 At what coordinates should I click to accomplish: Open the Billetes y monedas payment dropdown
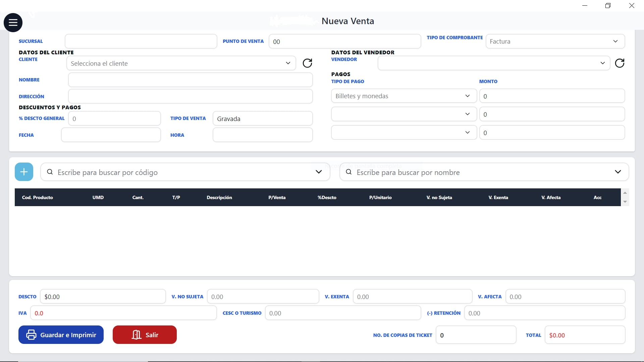pyautogui.click(x=404, y=96)
